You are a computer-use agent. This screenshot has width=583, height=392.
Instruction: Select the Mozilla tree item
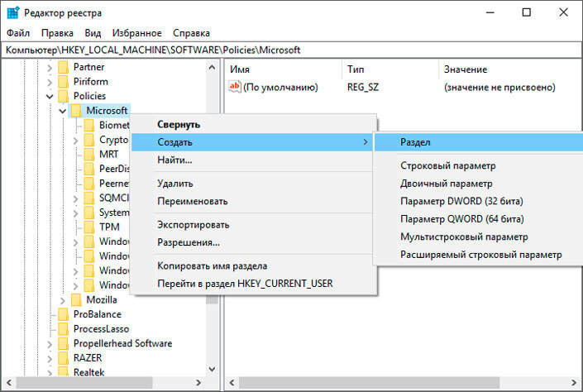coord(102,299)
